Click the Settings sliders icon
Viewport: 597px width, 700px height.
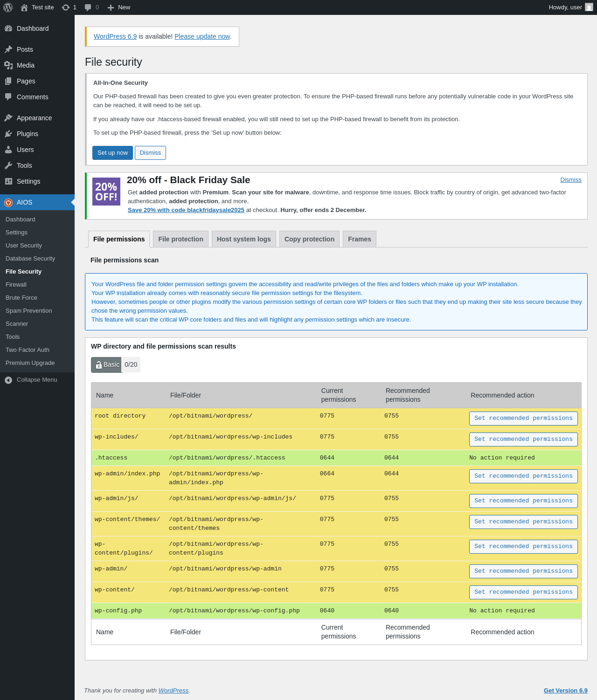click(8, 181)
